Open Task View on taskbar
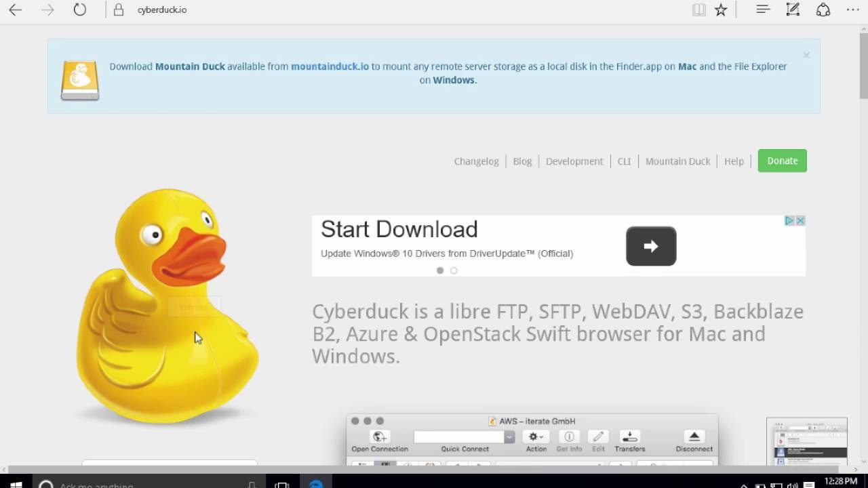The image size is (868, 488). click(x=282, y=484)
